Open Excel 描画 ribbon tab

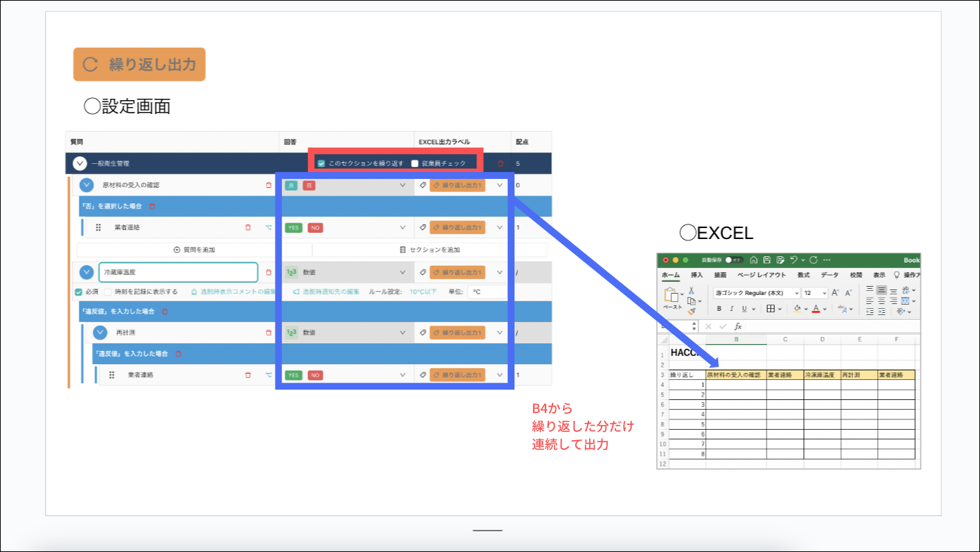click(720, 275)
